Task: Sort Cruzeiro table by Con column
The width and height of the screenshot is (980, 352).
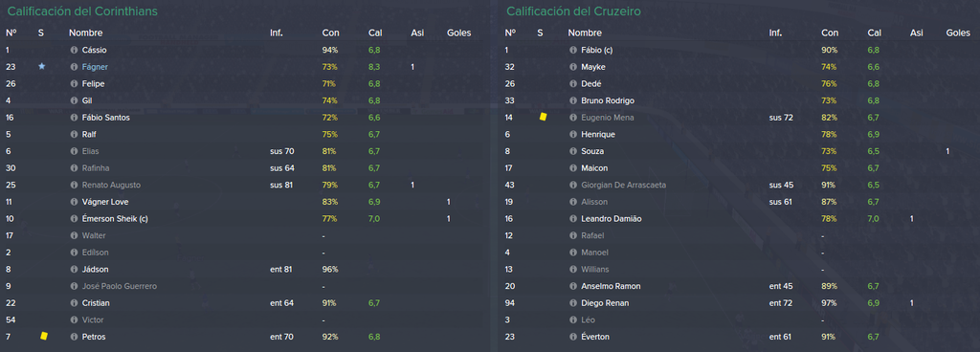Action: pos(830,33)
